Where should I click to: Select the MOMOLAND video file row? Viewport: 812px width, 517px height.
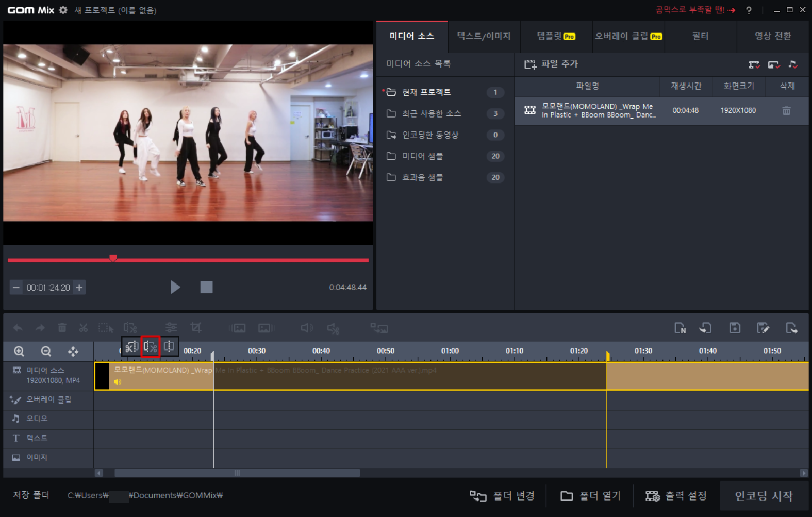tap(661, 110)
